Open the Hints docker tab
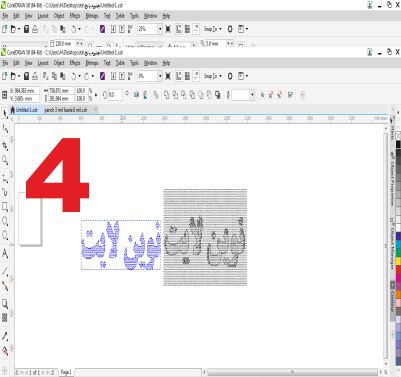The image size is (401, 377). 392,128
